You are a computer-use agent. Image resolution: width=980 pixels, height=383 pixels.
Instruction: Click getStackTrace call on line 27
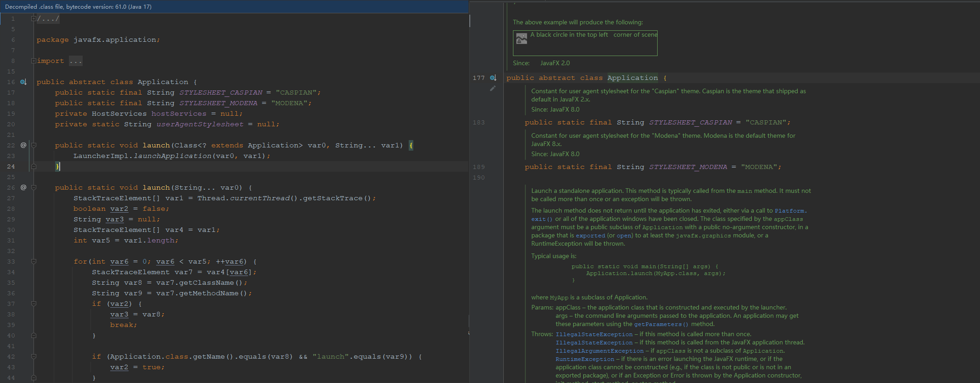(x=332, y=198)
